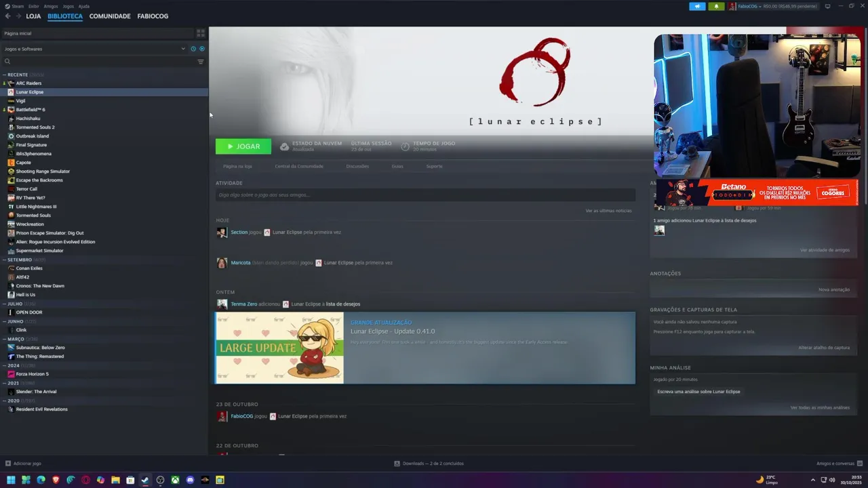The height and width of the screenshot is (488, 868).
Task: Open Section user avatar in activity
Action: 222,232
